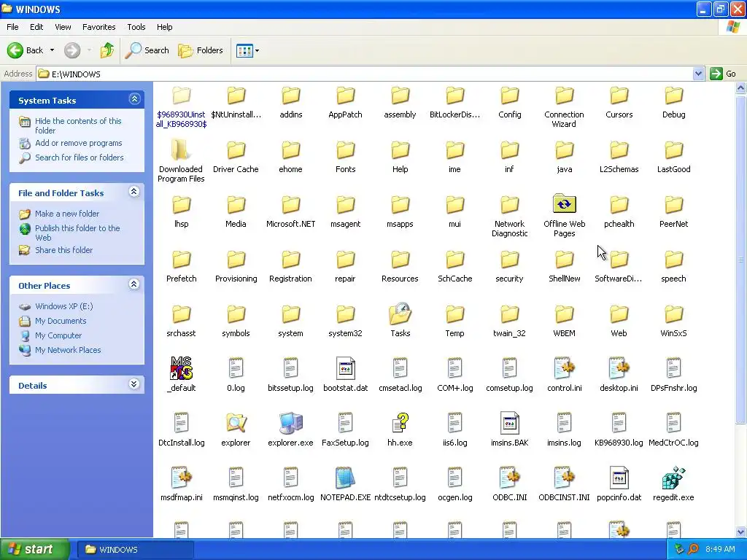Select the system32 folder icon

345,314
